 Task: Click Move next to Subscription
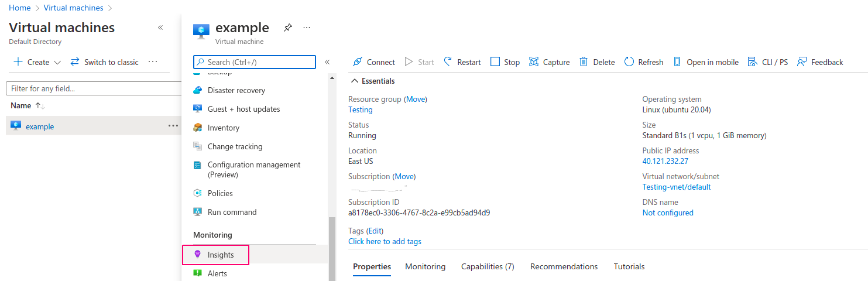point(404,176)
